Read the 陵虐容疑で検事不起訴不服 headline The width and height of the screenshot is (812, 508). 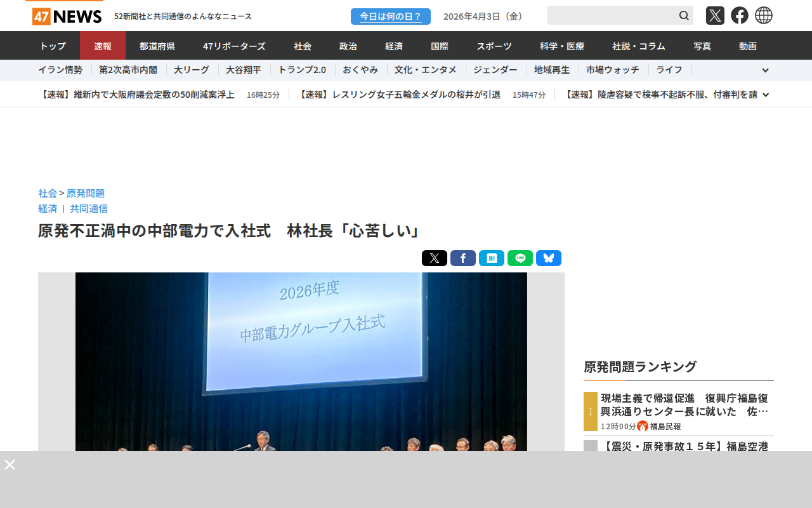pyautogui.click(x=660, y=95)
